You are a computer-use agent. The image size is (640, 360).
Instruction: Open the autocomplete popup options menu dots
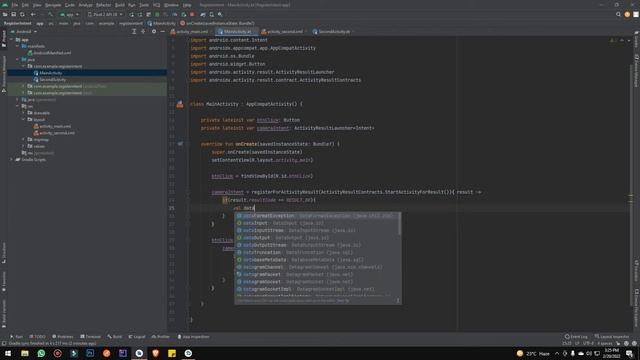[398, 301]
